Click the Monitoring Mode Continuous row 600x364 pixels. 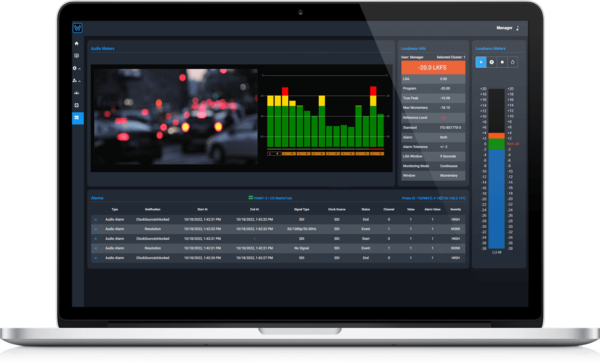(x=433, y=166)
